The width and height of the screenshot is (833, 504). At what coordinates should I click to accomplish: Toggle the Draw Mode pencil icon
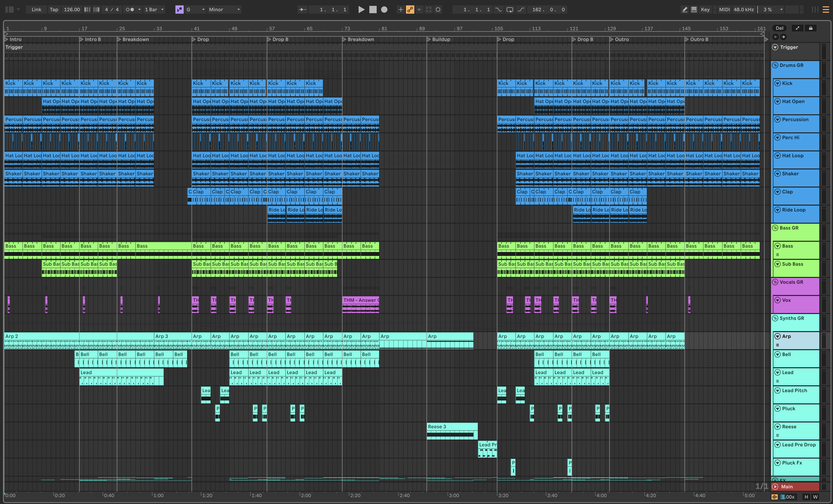(684, 10)
